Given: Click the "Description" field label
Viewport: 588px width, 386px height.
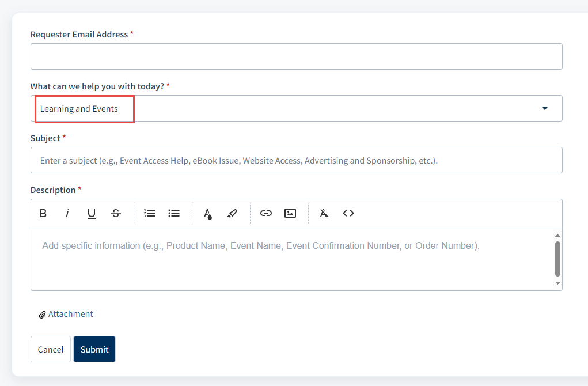Looking at the screenshot, I should coord(53,190).
